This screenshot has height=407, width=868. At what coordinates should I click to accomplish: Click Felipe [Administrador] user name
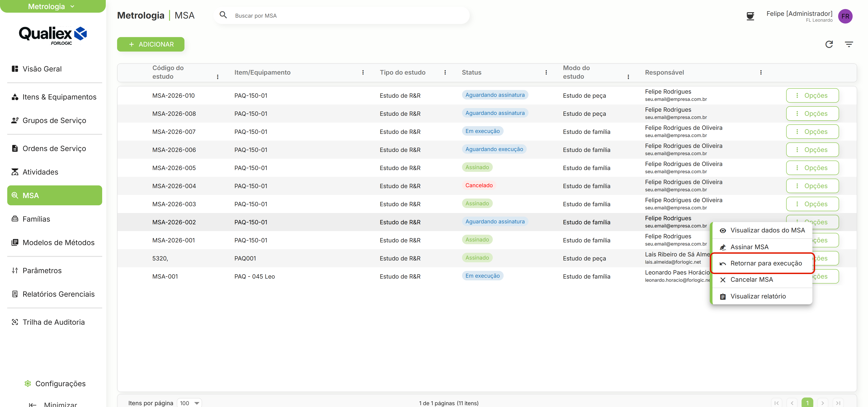(799, 14)
